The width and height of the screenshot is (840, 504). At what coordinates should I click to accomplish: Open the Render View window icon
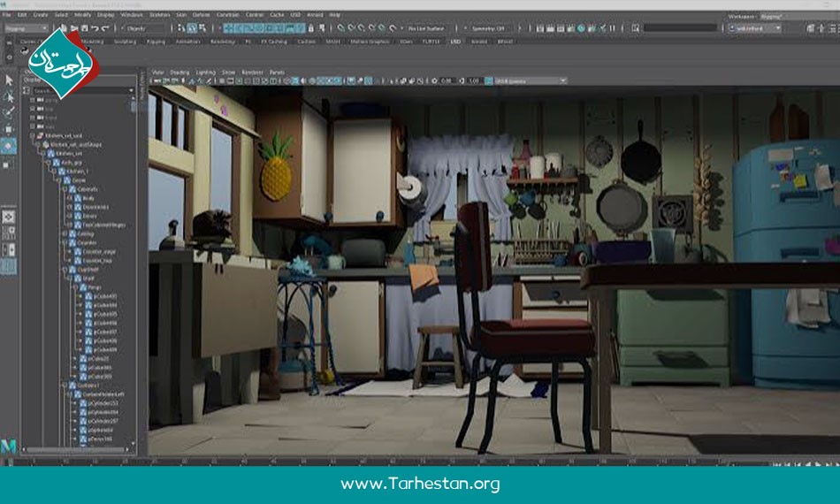click(540, 27)
